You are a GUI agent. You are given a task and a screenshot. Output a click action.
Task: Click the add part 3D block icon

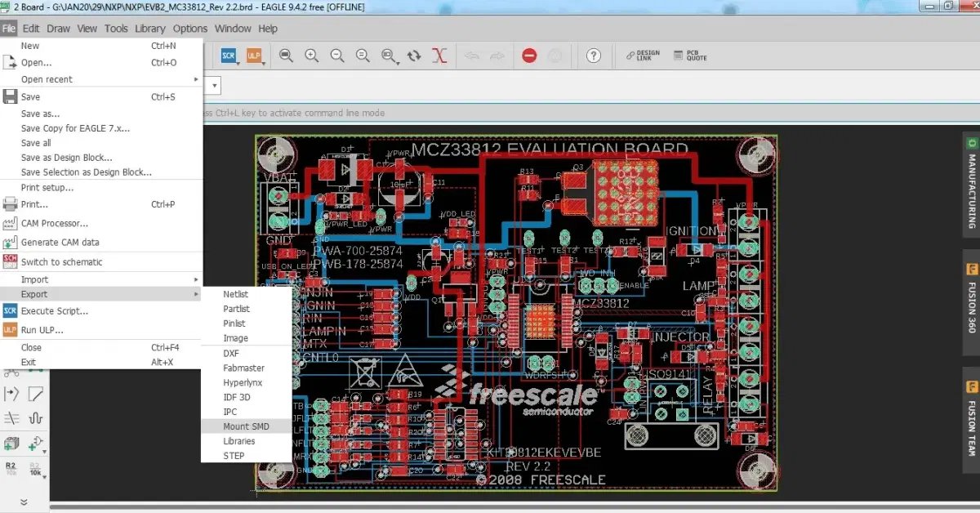point(11,444)
